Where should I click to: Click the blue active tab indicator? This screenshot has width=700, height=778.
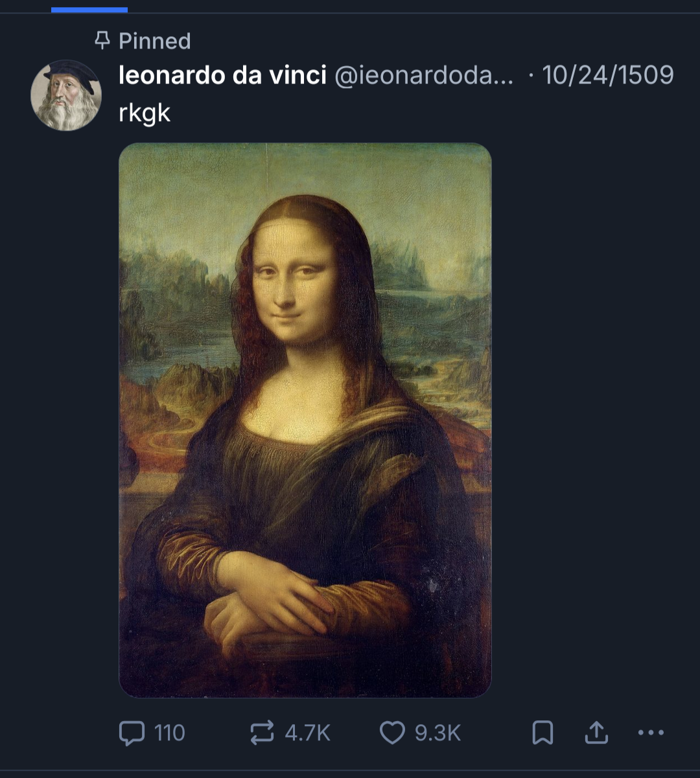89,10
